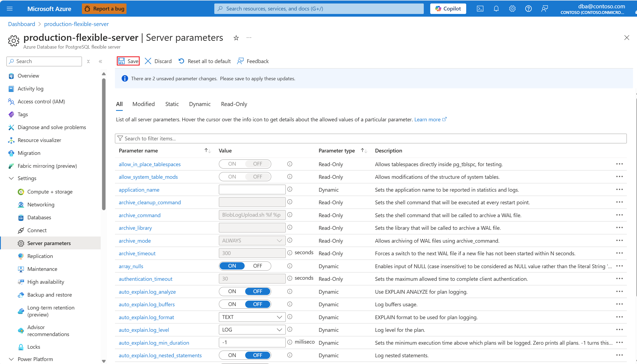Turn auto_explain.log_analyze ON

(x=232, y=292)
